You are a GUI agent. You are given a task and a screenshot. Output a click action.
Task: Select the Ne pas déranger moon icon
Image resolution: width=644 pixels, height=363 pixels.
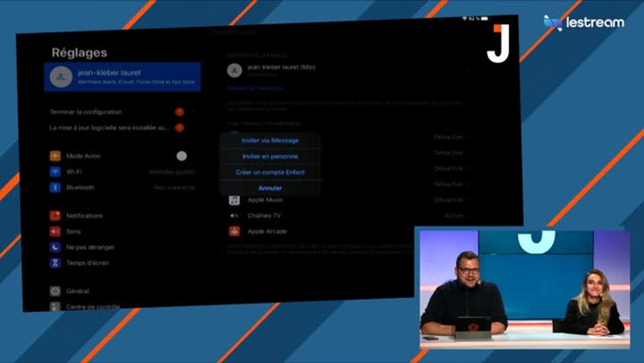coord(55,247)
